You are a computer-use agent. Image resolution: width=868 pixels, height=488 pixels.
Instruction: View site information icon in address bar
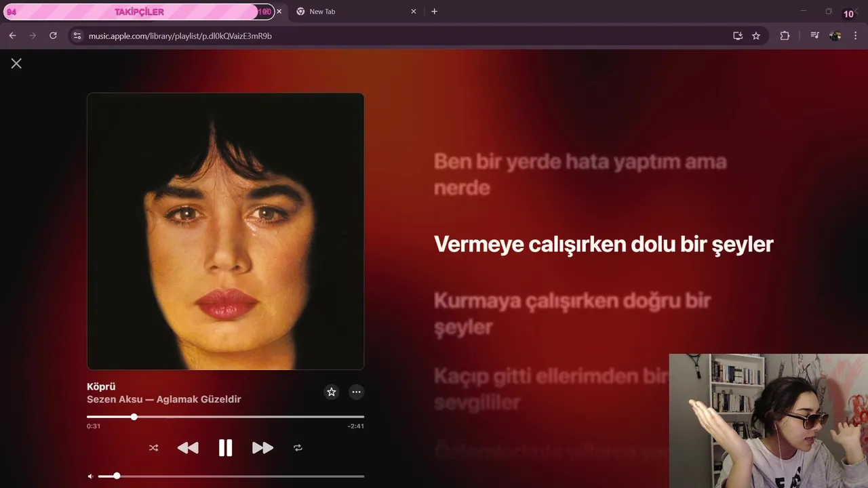point(77,36)
